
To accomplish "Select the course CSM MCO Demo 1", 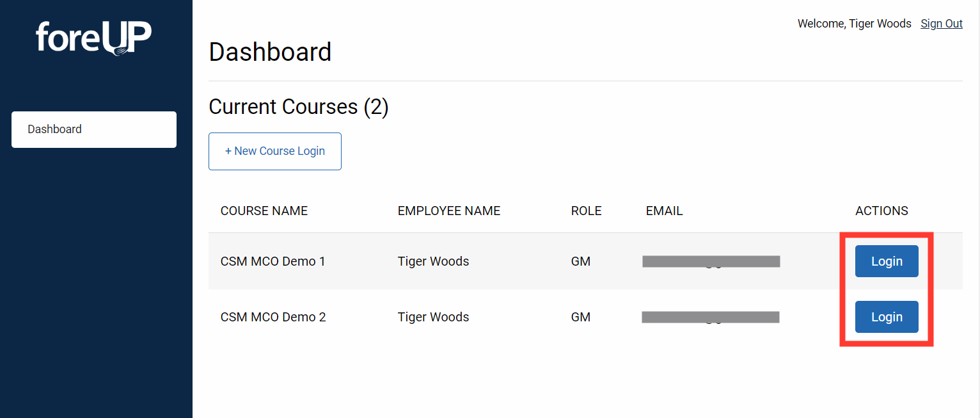I will click(x=273, y=261).
